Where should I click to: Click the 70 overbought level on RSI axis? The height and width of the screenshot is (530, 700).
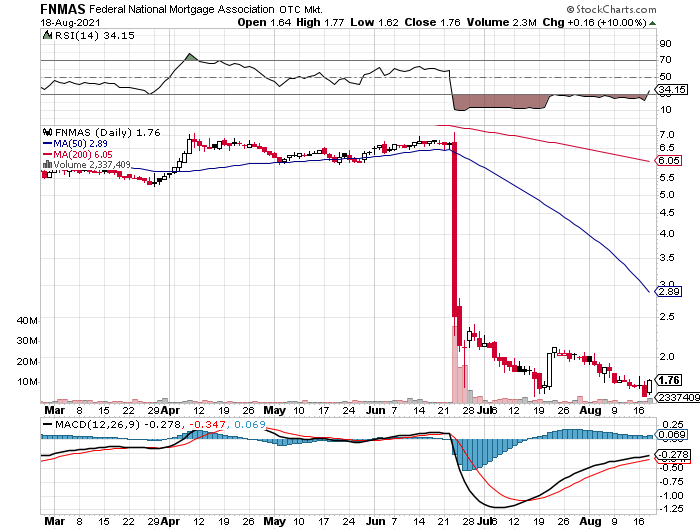[x=665, y=60]
